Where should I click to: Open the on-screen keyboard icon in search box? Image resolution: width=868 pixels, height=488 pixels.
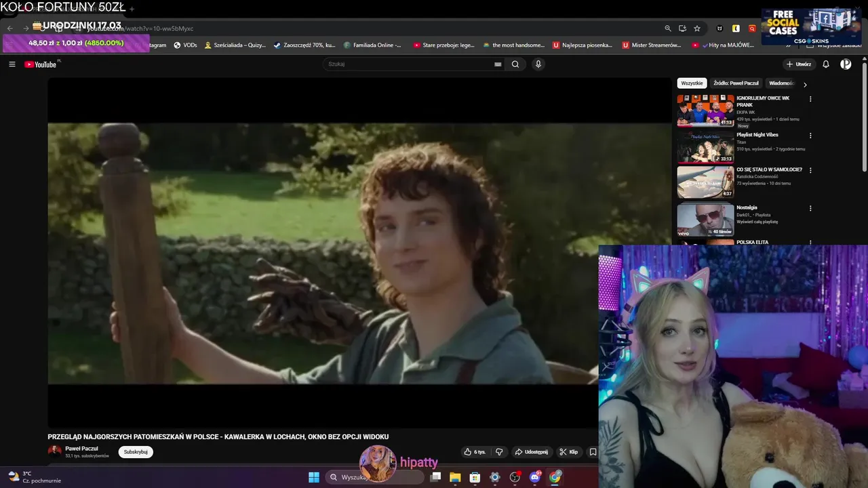click(498, 64)
